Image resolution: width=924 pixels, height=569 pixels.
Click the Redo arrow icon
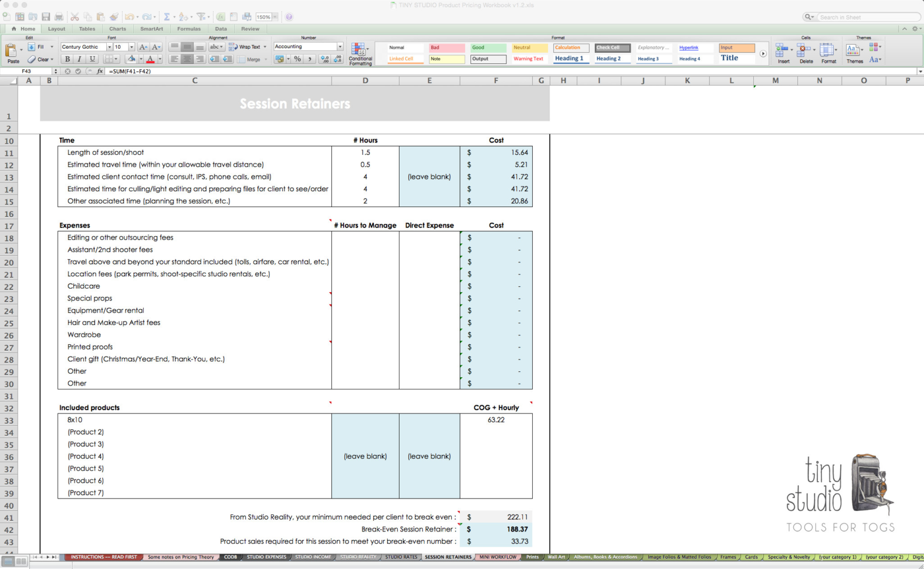[146, 17]
